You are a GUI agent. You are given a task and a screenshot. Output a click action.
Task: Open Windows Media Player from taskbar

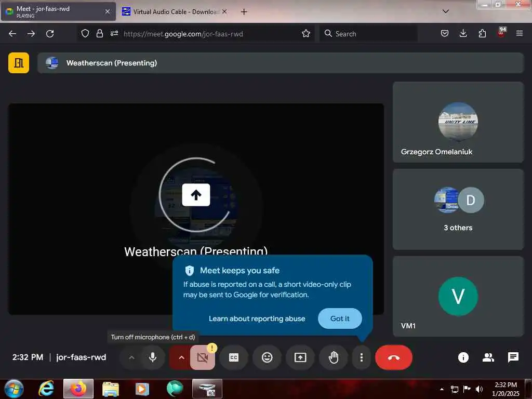point(142,389)
